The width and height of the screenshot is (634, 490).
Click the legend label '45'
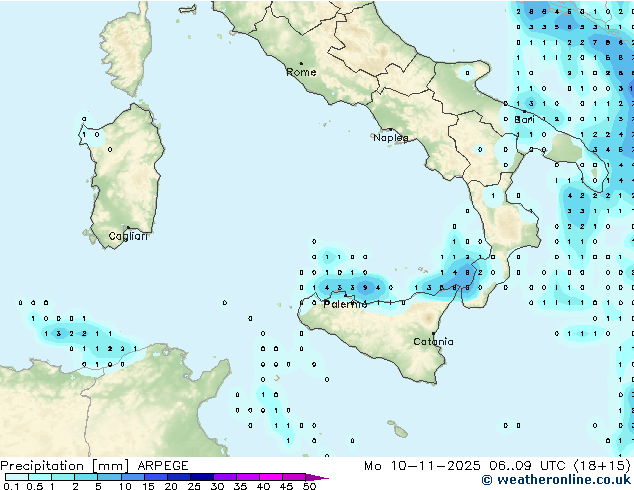[x=286, y=486]
